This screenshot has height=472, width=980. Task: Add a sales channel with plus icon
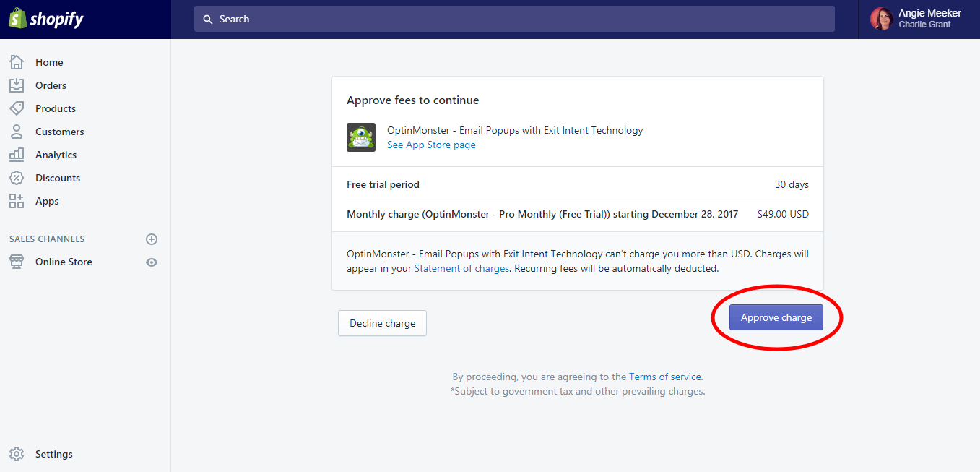[x=152, y=239]
